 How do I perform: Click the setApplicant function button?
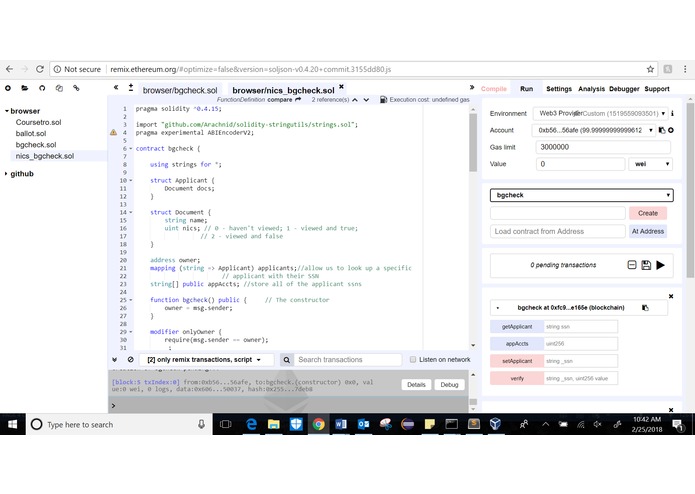tap(517, 361)
